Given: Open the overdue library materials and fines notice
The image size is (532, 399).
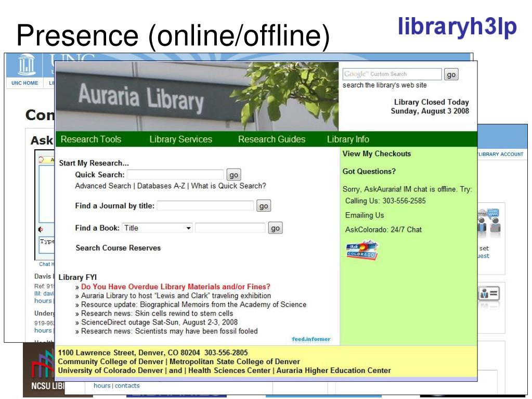Looking at the screenshot, I should (176, 287).
